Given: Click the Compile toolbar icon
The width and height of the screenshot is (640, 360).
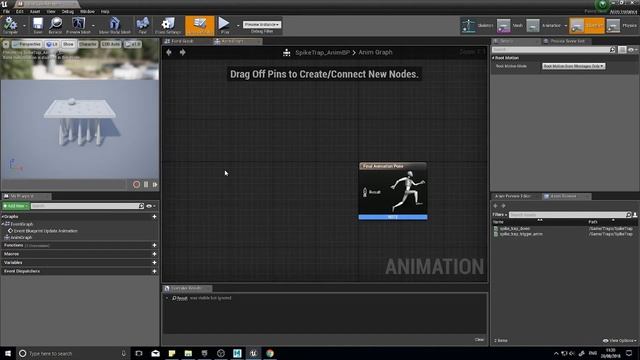Looking at the screenshot, I should coord(10,24).
